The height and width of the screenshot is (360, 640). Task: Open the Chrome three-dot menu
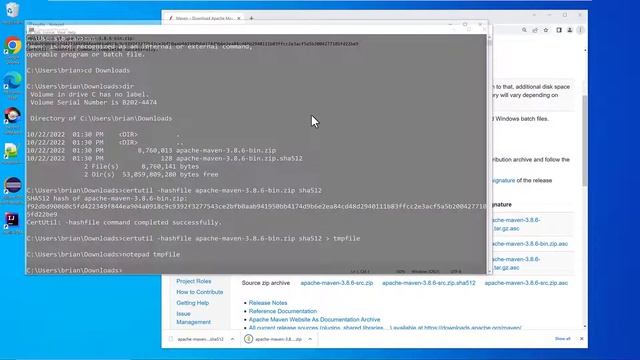pyautogui.click(x=580, y=30)
